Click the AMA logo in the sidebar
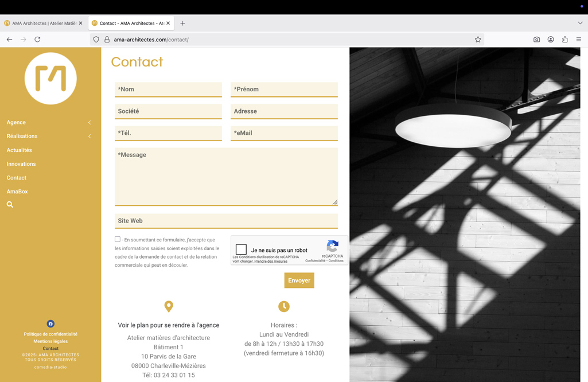 [x=50, y=79]
